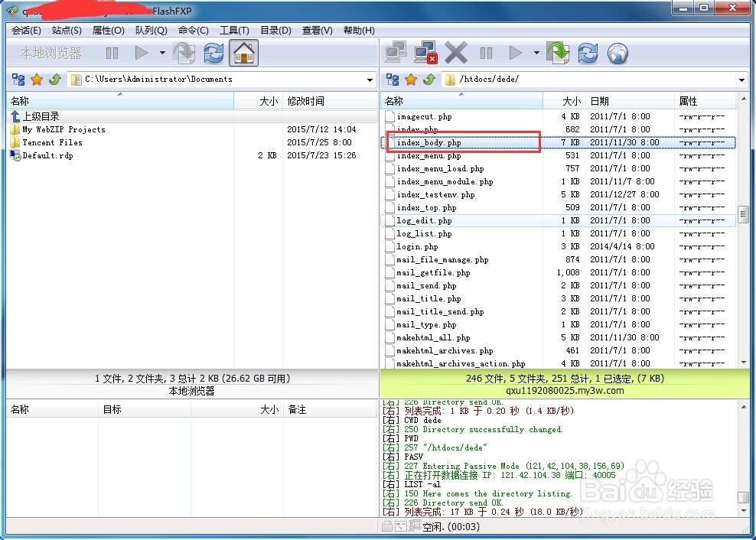Viewport: 756px width, 540px height.
Task: Click the local pane switch-to-remote icon
Action: point(184,53)
